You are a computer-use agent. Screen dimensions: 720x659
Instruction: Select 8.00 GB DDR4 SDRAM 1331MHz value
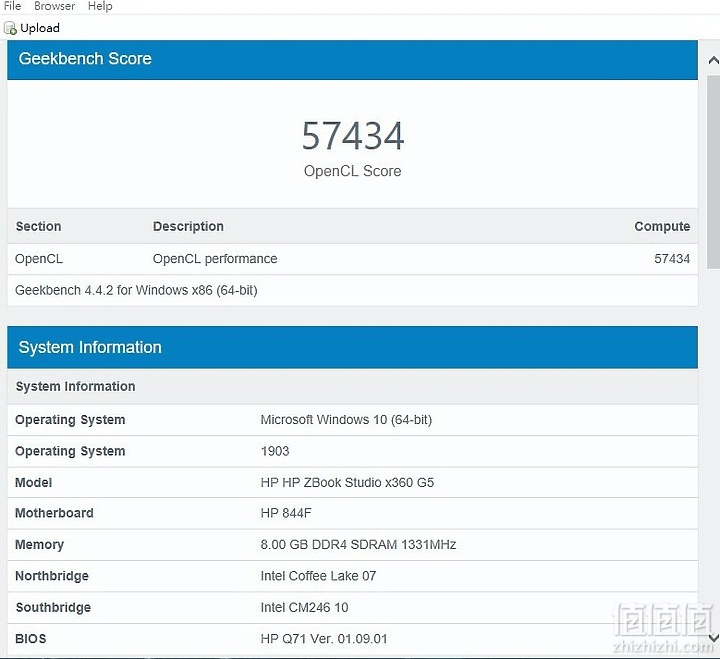click(358, 545)
